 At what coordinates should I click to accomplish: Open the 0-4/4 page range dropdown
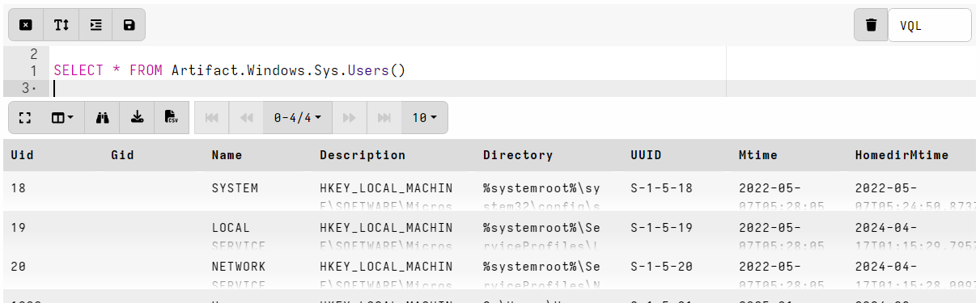(297, 118)
